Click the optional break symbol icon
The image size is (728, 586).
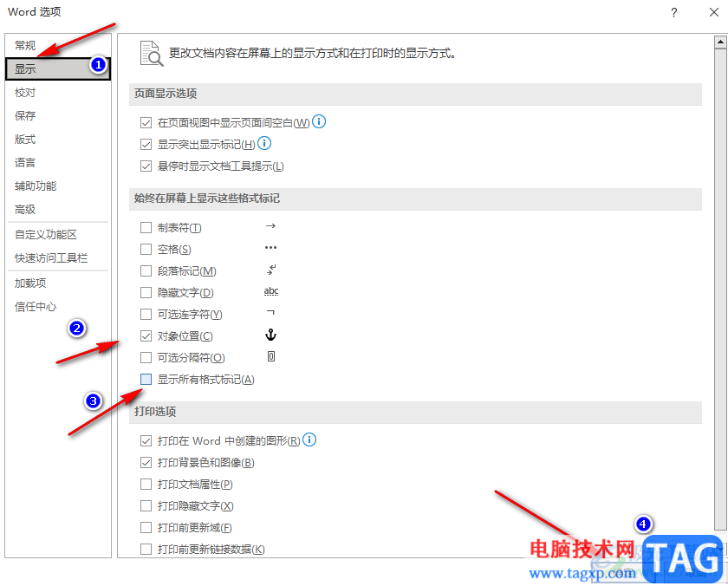coord(271,356)
